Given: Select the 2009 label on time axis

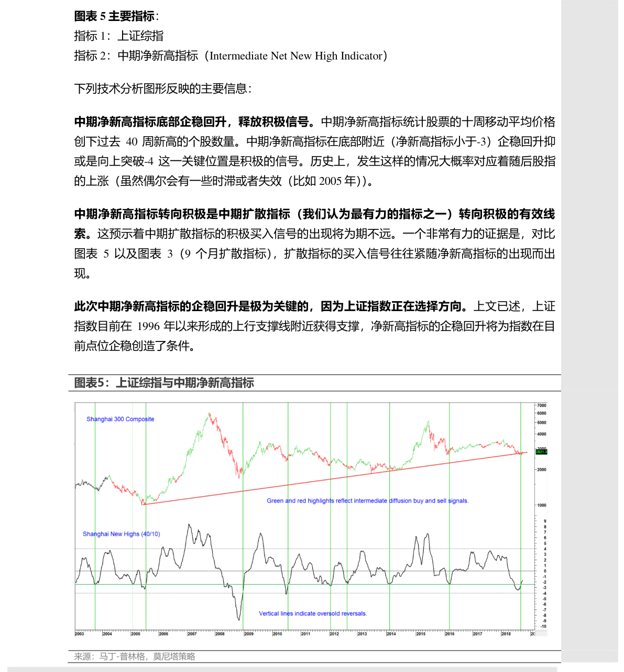Looking at the screenshot, I should click(x=248, y=634).
